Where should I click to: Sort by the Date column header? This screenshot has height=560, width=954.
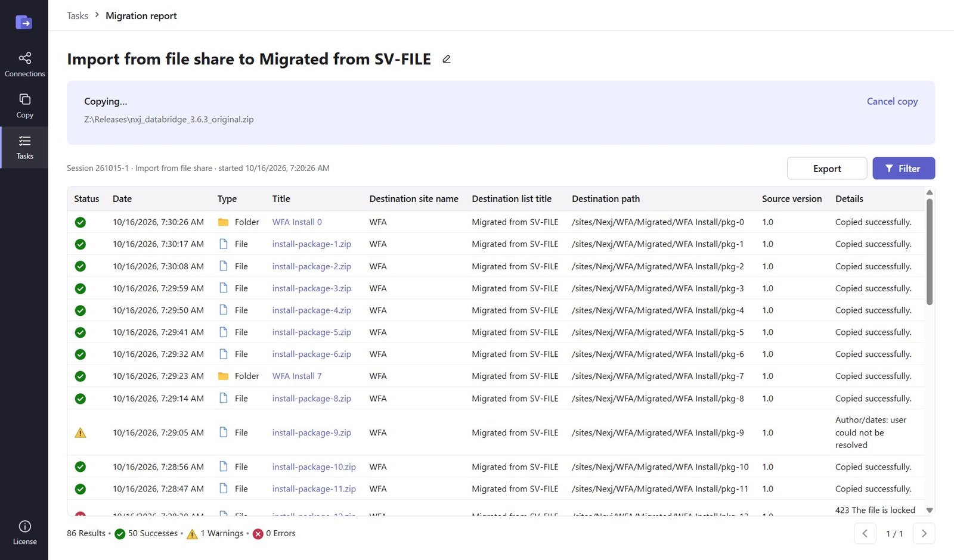[122, 199]
